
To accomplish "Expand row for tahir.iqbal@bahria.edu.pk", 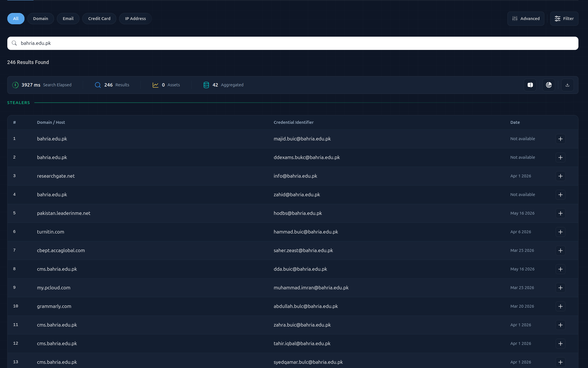I will (x=560, y=343).
